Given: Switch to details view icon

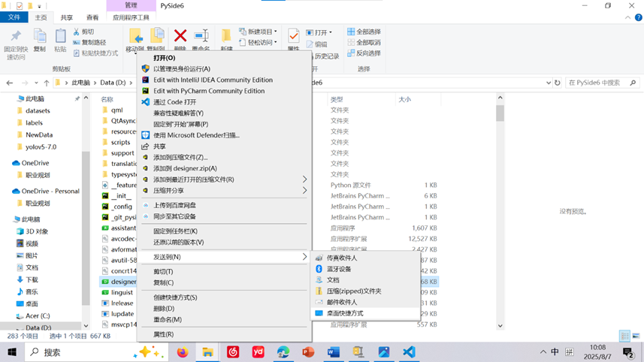Looking at the screenshot, I should (x=624, y=336).
